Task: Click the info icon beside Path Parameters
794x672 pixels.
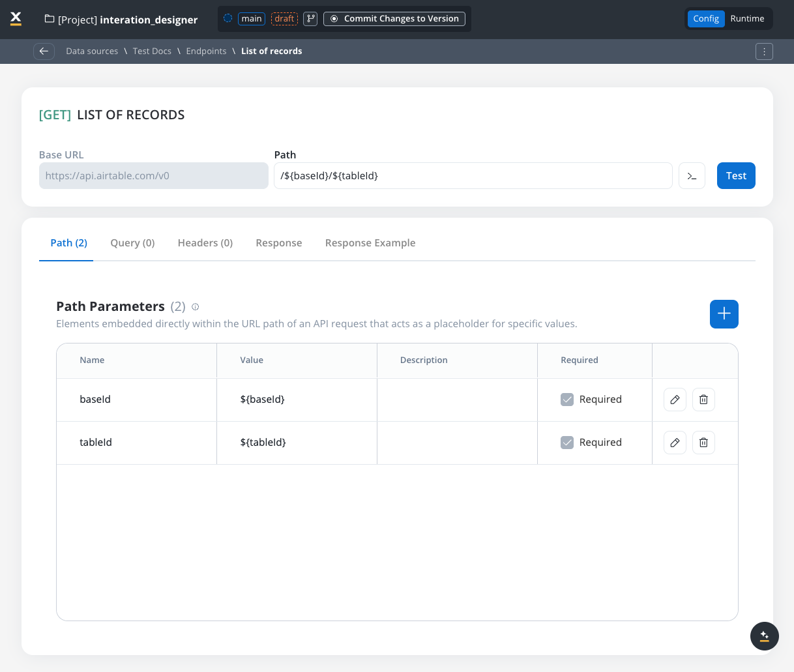Action: (x=195, y=307)
